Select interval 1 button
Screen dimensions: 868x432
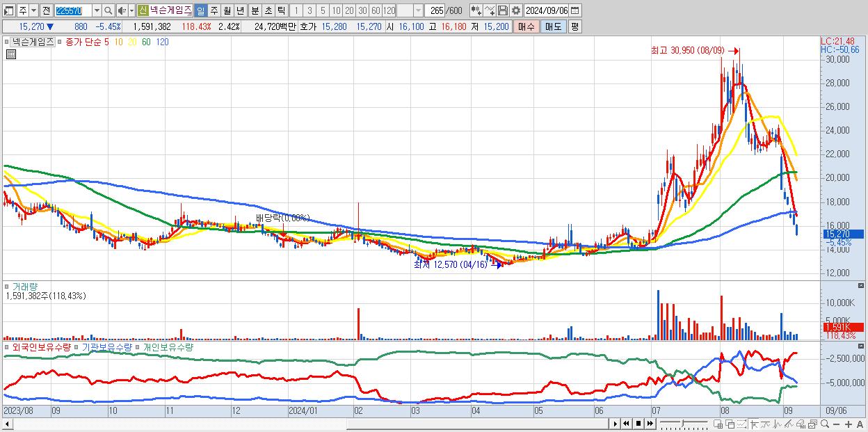pyautogui.click(x=296, y=10)
